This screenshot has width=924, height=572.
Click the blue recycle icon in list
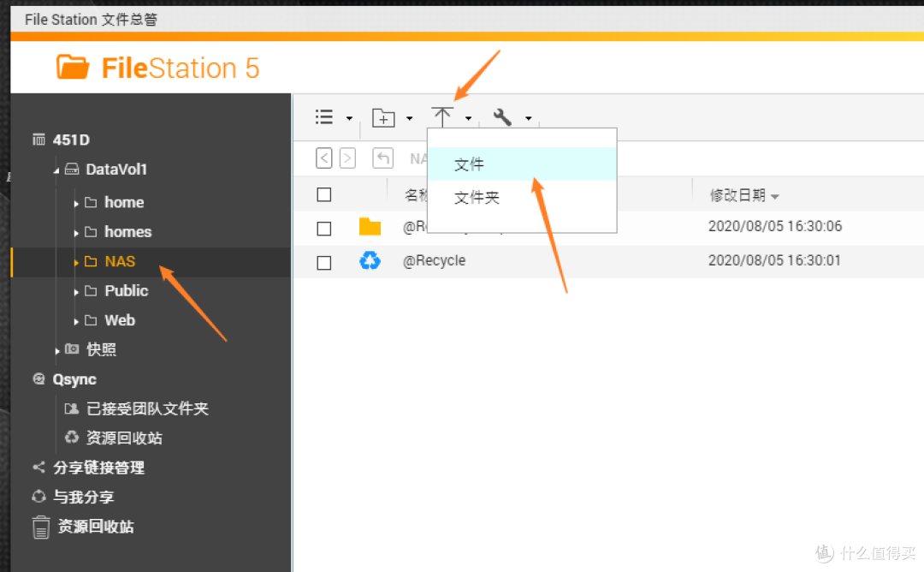coord(370,260)
